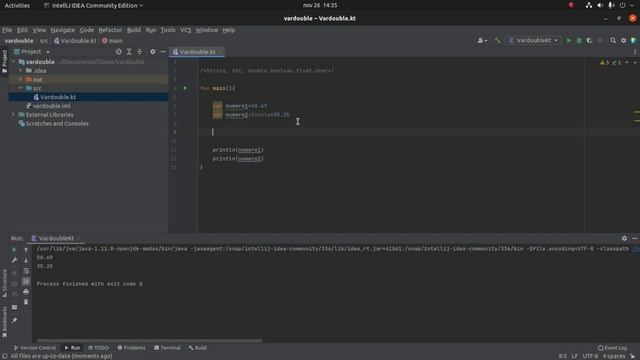This screenshot has width=640, height=360.
Task: Open the Problems tool window
Action: (131, 348)
